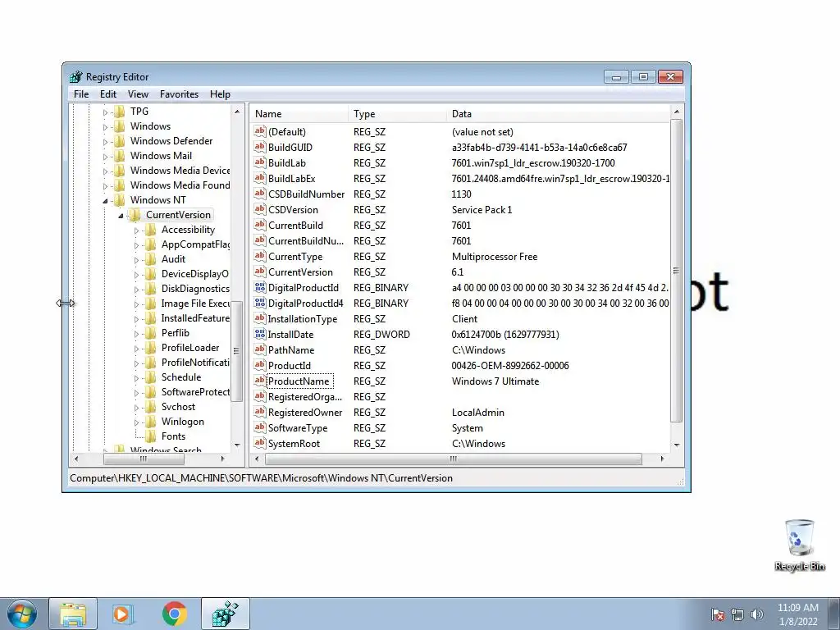Open the Recycle Bin on desktop
This screenshot has height=630, width=840.
click(799, 545)
